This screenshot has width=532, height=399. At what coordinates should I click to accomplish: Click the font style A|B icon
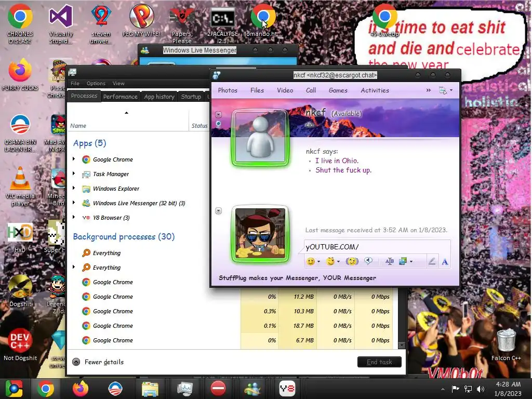click(390, 261)
